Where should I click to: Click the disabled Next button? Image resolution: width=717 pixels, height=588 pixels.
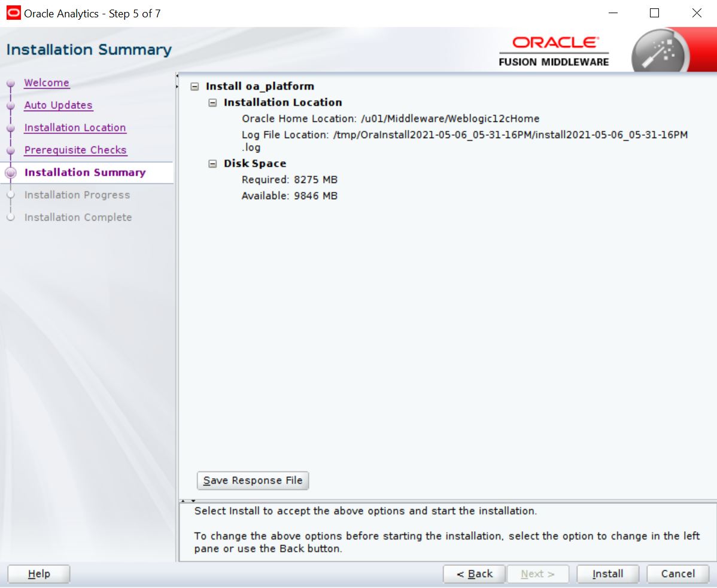(537, 574)
